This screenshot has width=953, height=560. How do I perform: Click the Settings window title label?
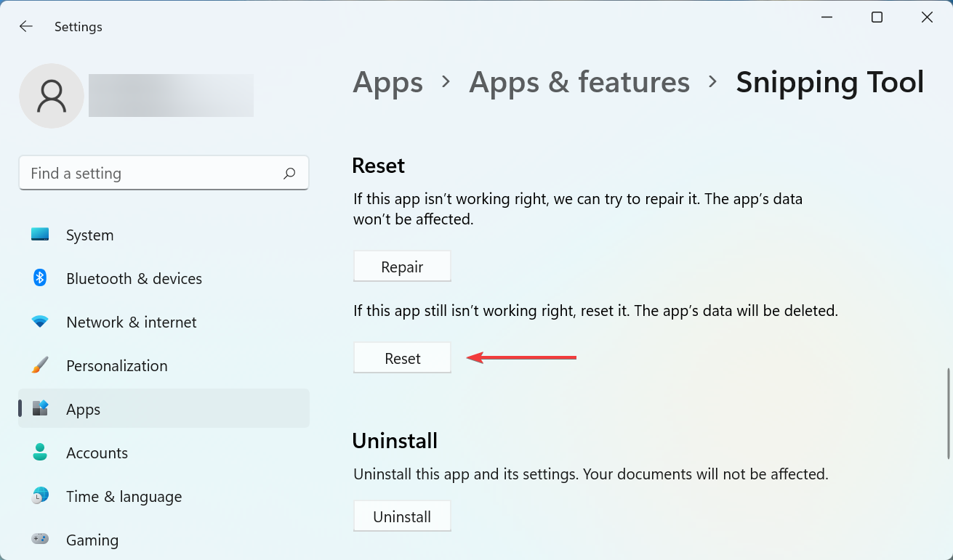tap(78, 26)
